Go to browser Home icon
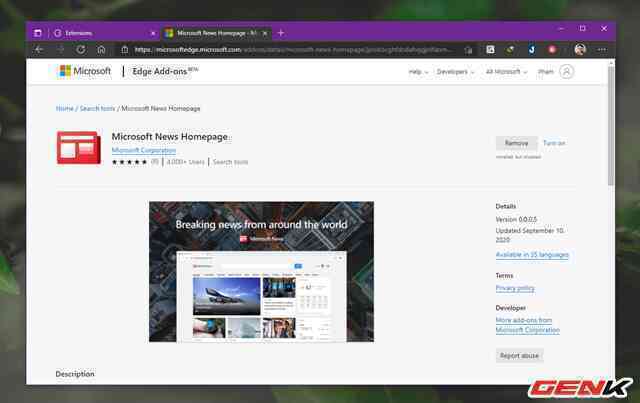640x403 pixels. [101, 50]
